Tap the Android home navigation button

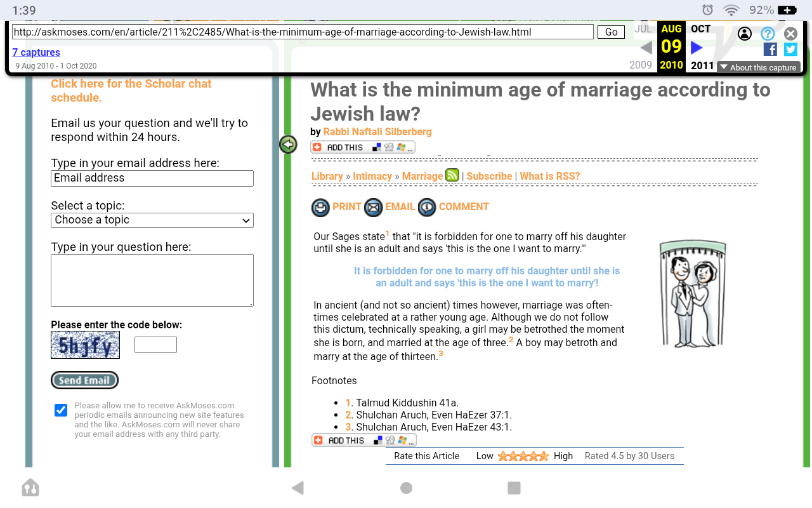tap(407, 488)
